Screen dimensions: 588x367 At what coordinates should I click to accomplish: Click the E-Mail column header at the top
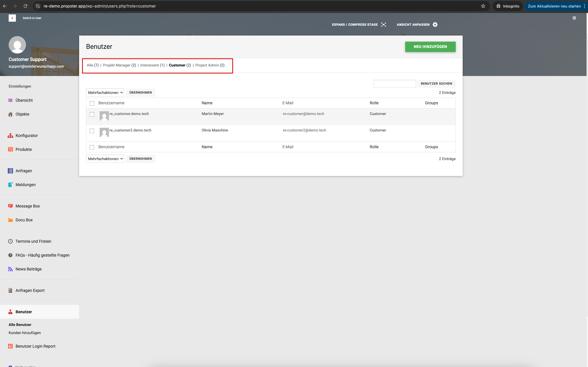tap(288, 103)
